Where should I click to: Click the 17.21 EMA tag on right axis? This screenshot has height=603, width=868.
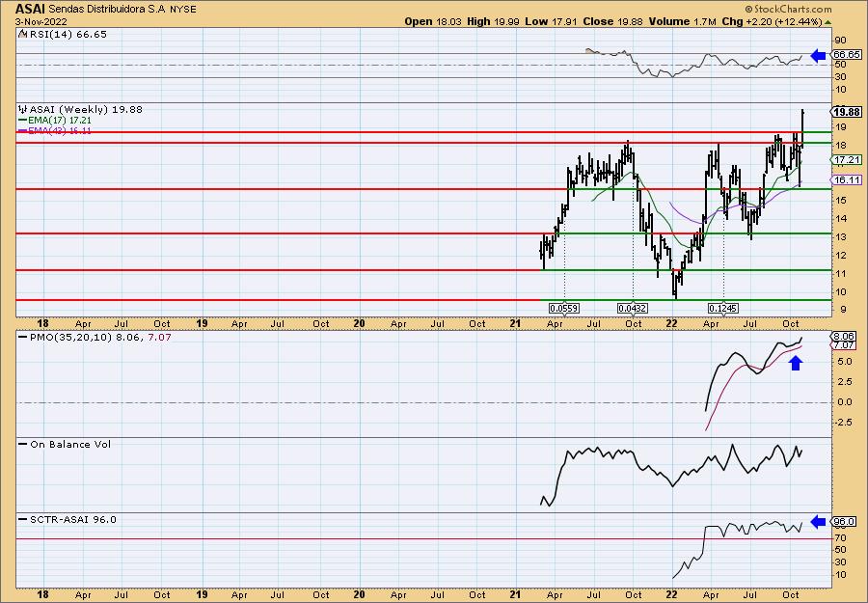point(847,159)
